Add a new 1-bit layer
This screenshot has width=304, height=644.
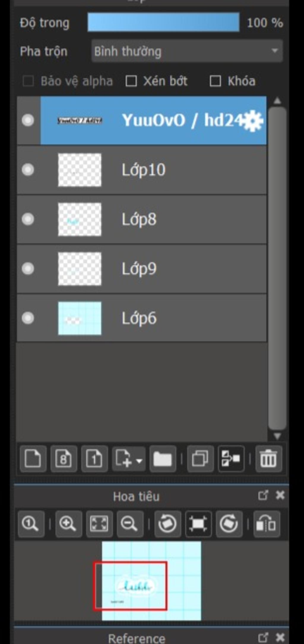[x=94, y=459]
